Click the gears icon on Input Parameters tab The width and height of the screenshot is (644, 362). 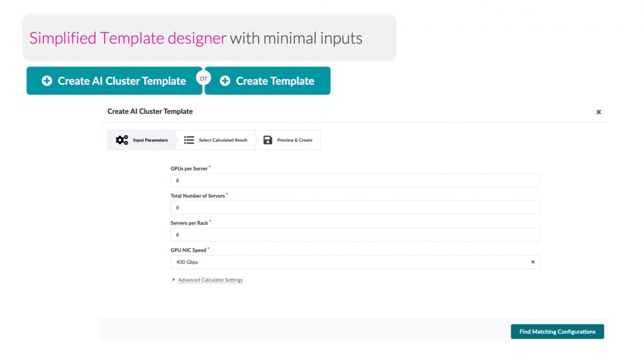[122, 140]
